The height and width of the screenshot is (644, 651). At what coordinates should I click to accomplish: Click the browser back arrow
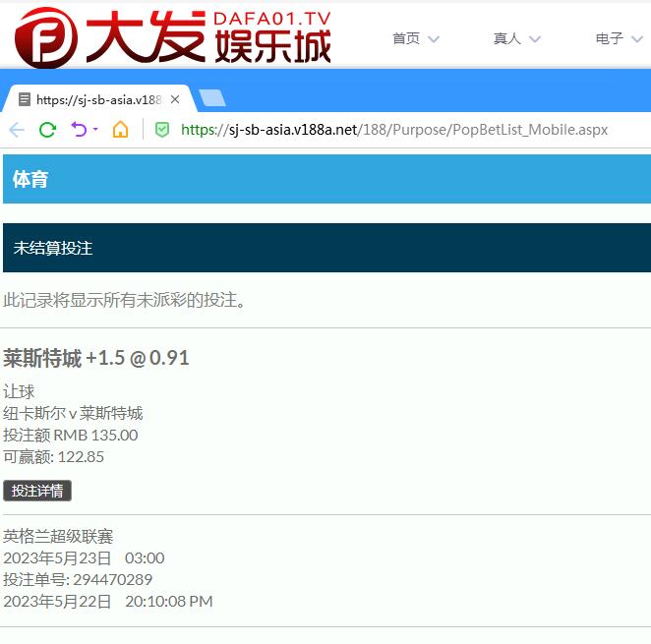[x=17, y=130]
